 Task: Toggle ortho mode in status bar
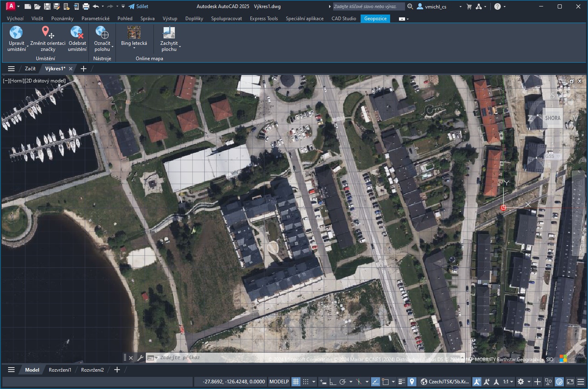pos(332,382)
